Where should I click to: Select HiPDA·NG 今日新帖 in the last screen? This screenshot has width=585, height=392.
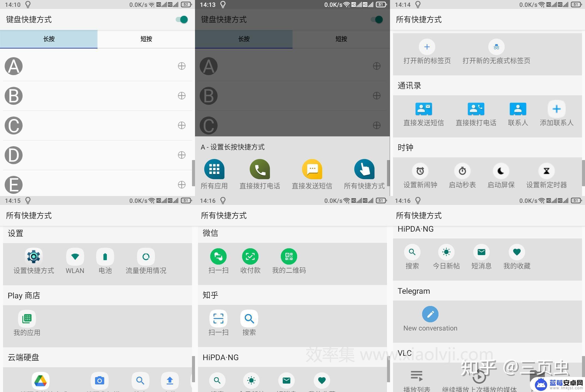(x=446, y=257)
